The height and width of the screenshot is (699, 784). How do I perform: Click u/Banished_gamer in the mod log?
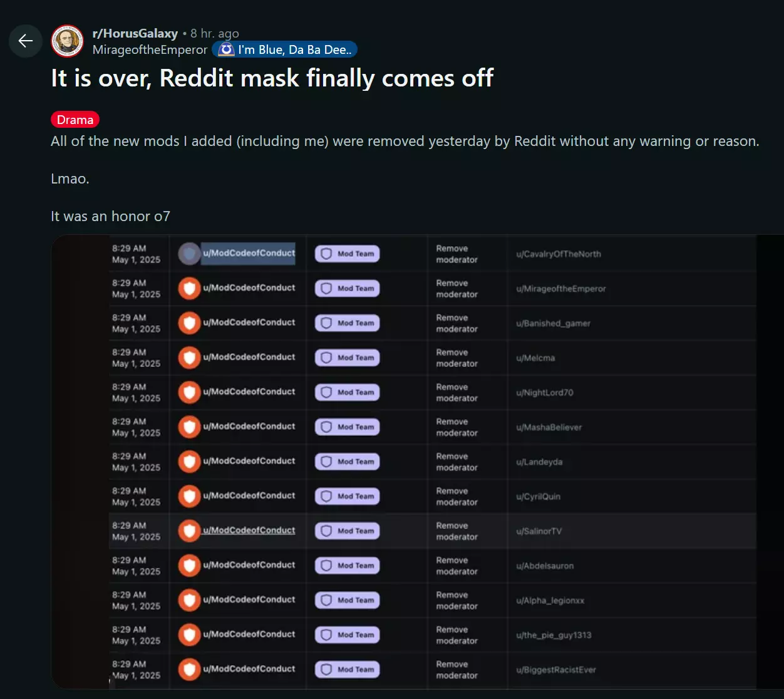[x=554, y=323]
